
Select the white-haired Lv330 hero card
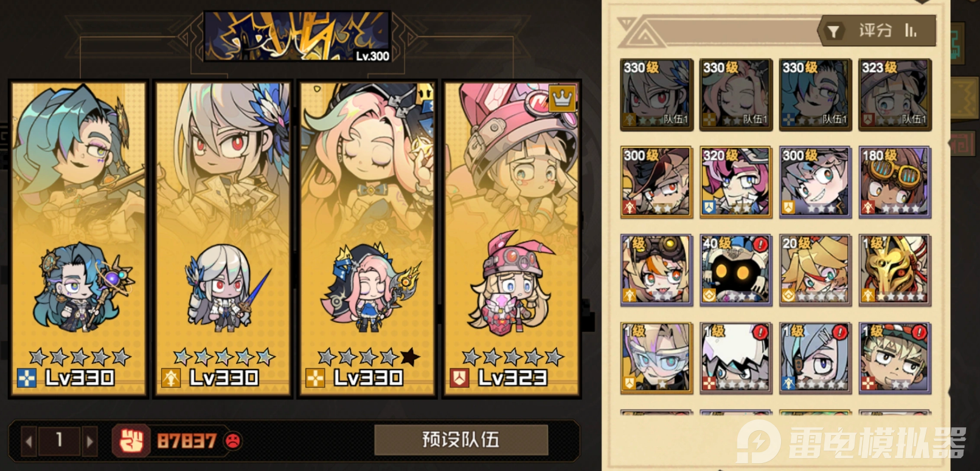223,239
